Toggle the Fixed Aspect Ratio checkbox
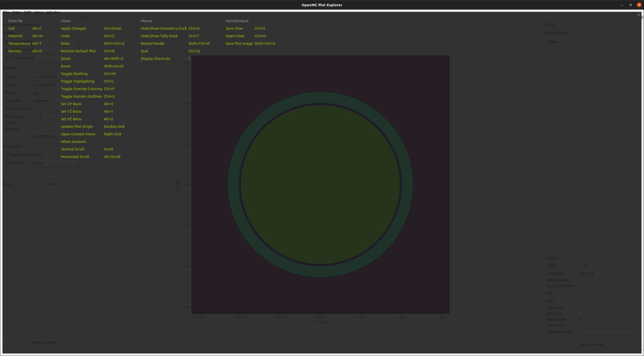 (x=7, y=155)
